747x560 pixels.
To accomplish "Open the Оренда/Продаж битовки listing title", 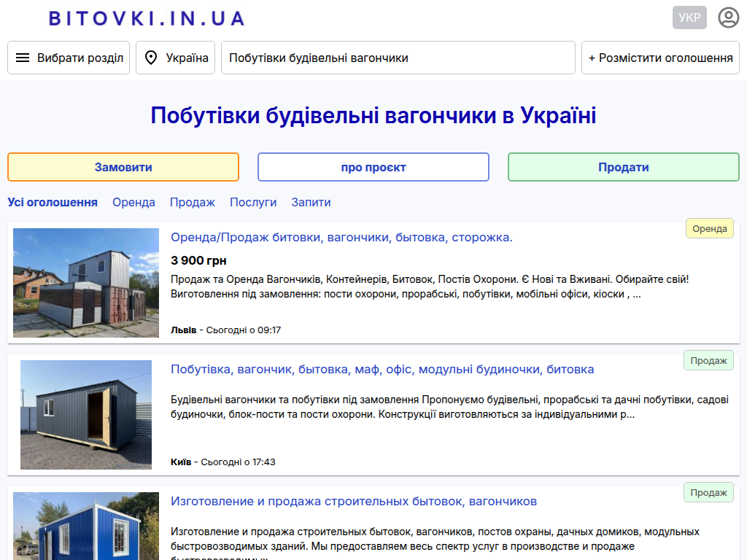I will coord(341,237).
